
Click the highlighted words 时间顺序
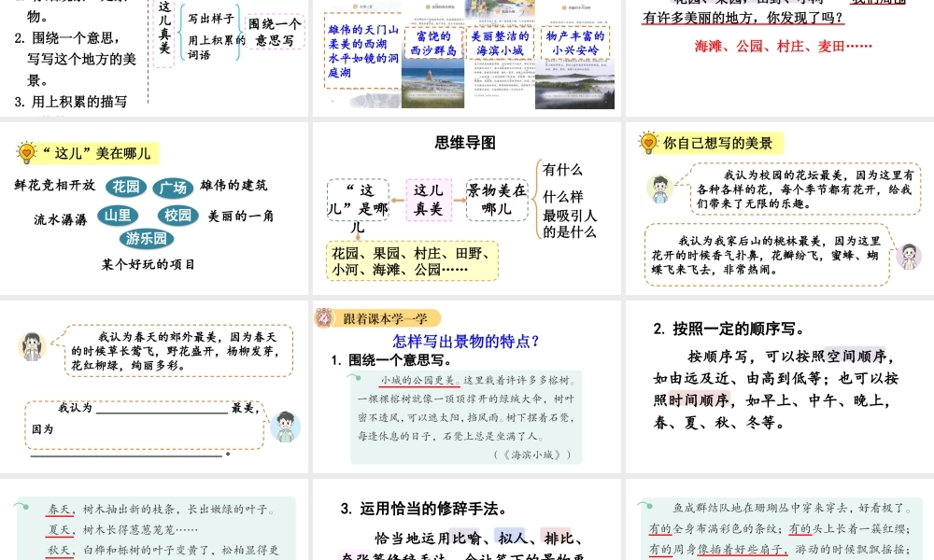point(699,399)
